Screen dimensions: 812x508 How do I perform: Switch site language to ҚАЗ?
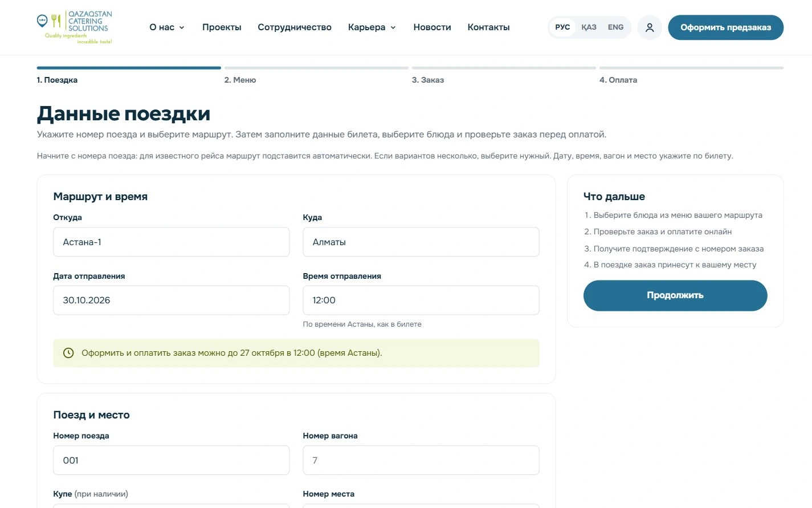tap(589, 27)
